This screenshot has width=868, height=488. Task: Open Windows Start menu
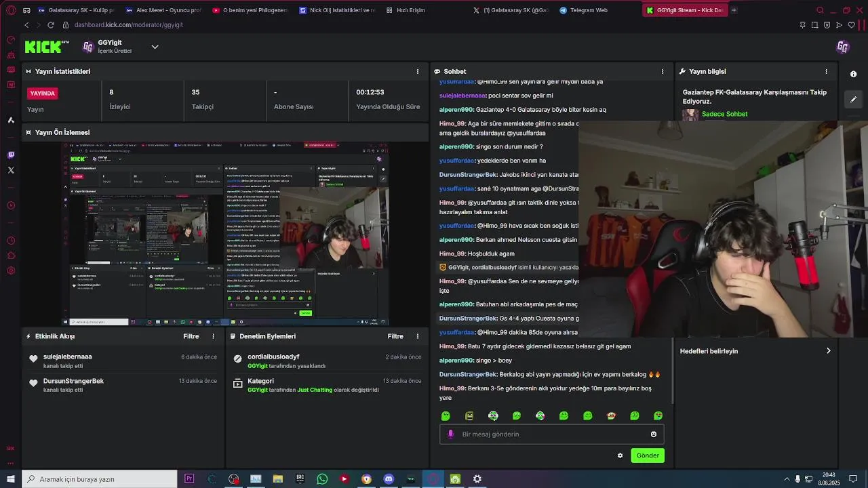(x=11, y=479)
